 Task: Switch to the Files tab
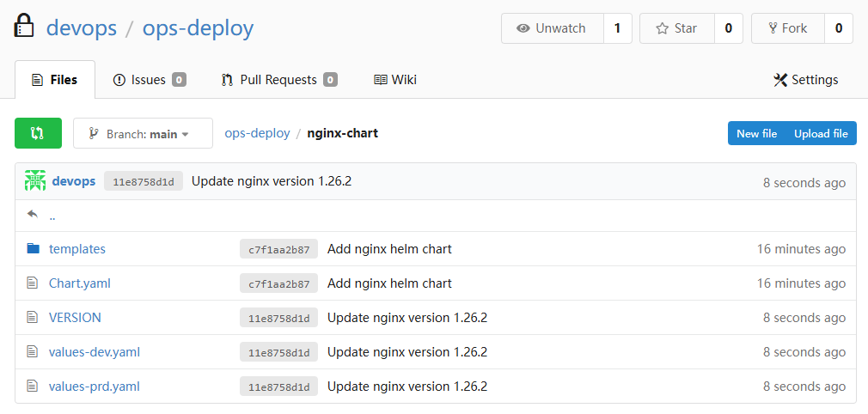click(x=55, y=80)
